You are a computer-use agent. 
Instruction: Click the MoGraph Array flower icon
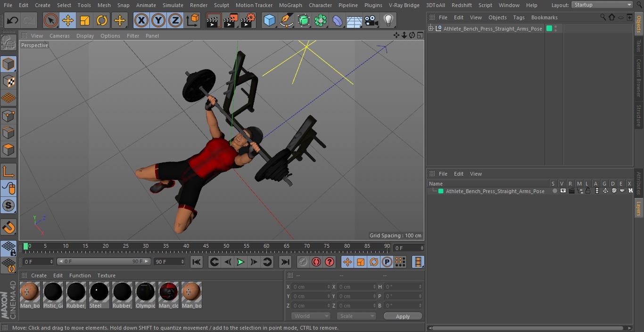[321, 21]
